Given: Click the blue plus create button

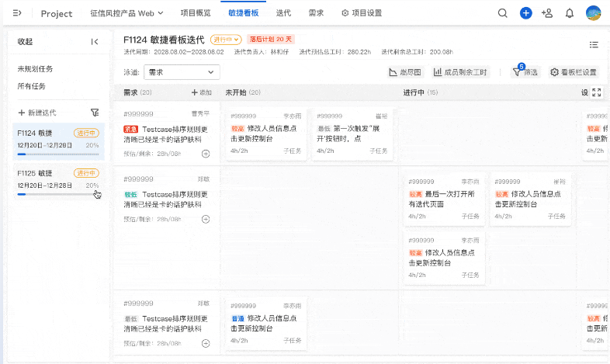Looking at the screenshot, I should click(x=525, y=13).
